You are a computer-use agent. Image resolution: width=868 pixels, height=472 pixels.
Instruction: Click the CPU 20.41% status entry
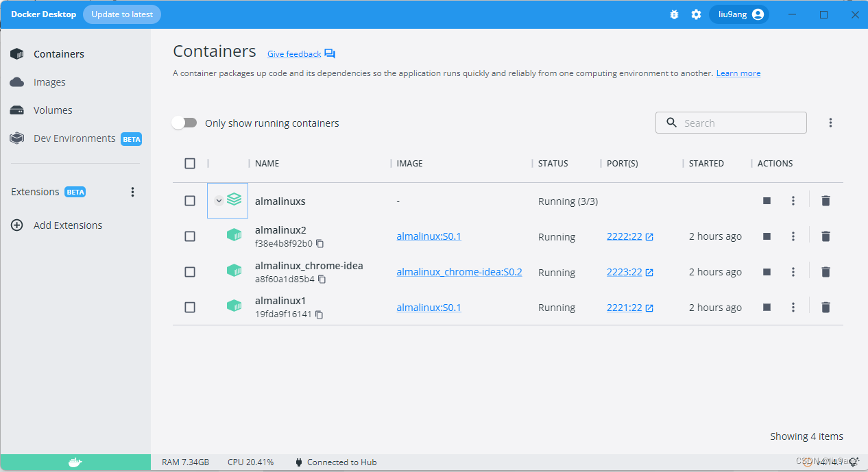coord(250,462)
